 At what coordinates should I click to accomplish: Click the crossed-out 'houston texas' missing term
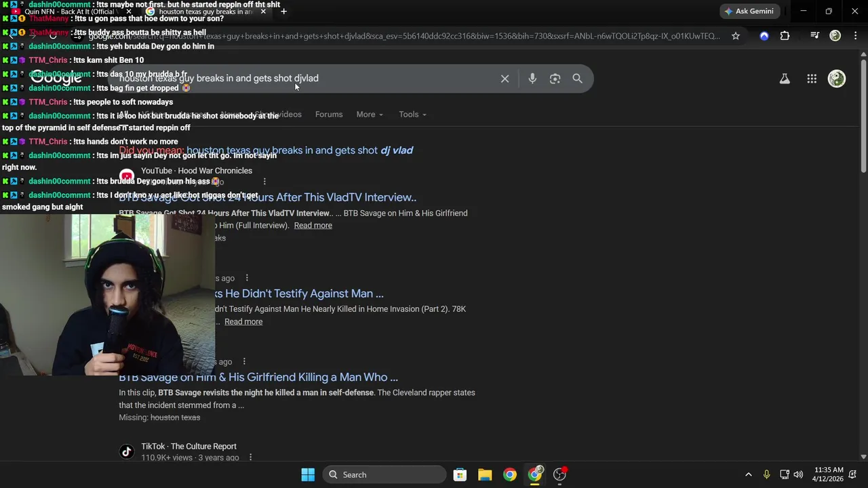point(175,418)
